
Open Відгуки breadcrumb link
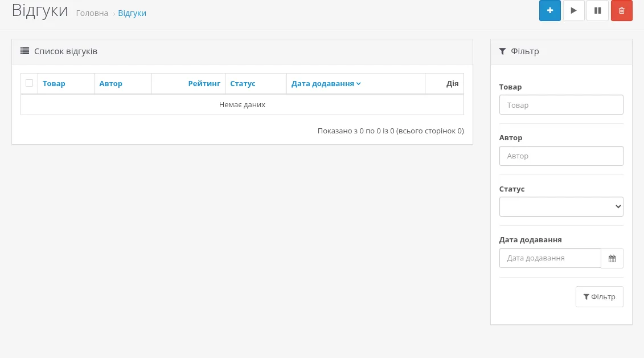tap(132, 13)
